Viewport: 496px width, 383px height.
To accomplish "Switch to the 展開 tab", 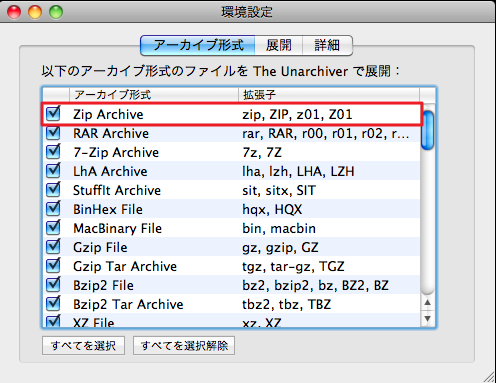I will (279, 45).
